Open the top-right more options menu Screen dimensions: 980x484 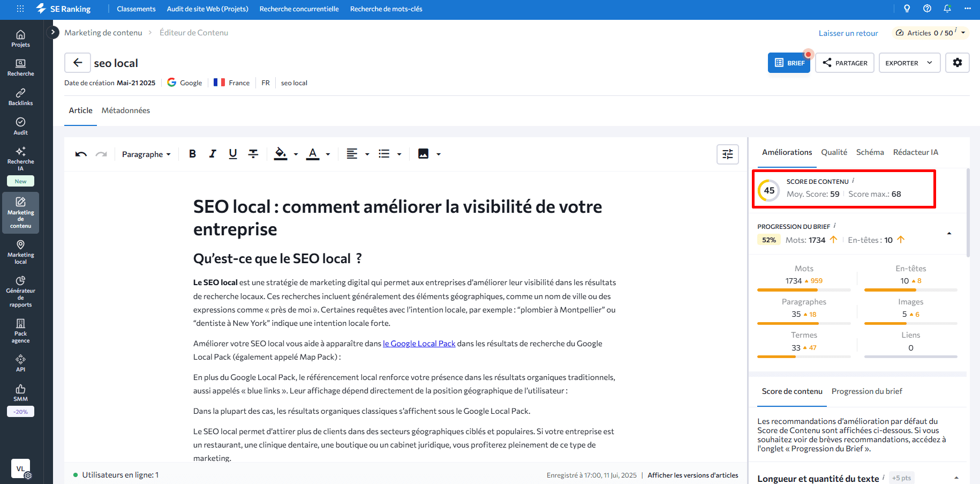[x=968, y=9]
